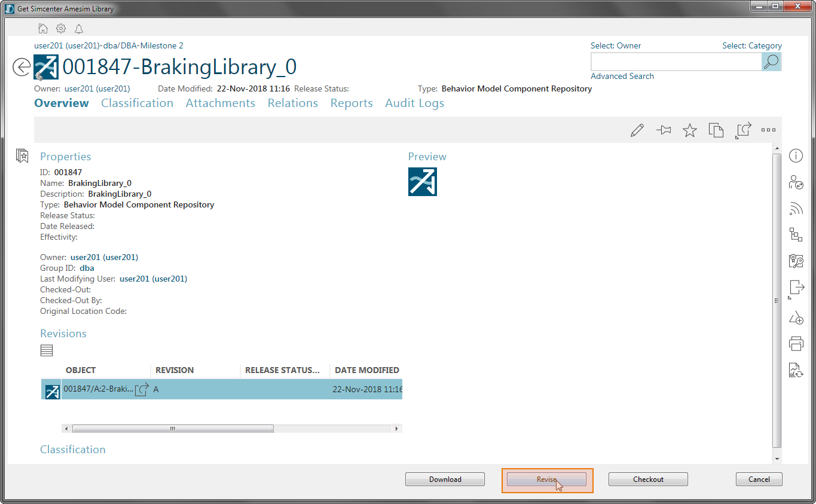816x504 pixels.
Task: Open the Select: Owner filter
Action: (616, 45)
